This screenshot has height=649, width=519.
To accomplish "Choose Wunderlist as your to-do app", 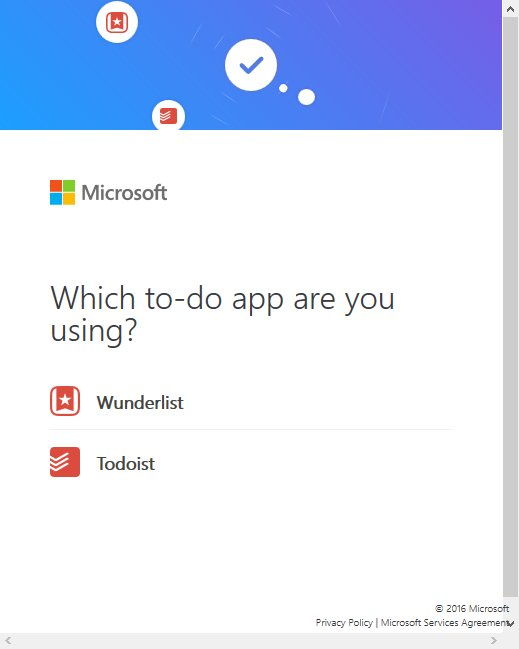I will [252, 401].
